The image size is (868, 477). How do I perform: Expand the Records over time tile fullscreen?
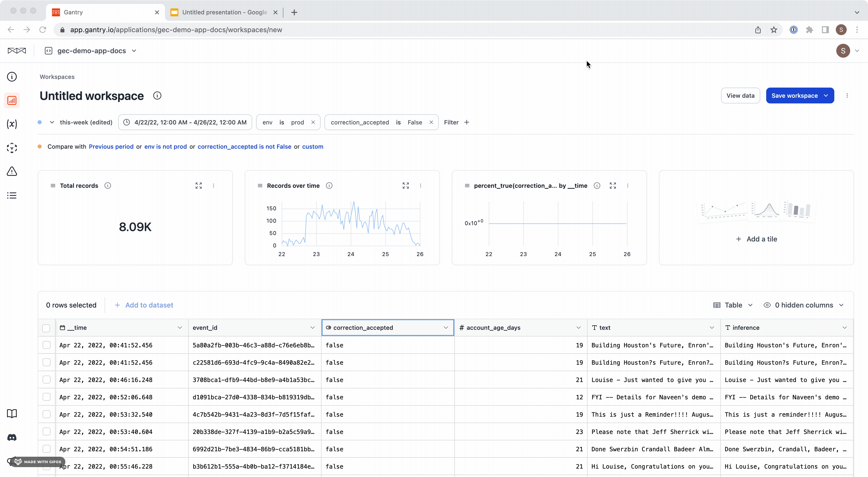[406, 186]
